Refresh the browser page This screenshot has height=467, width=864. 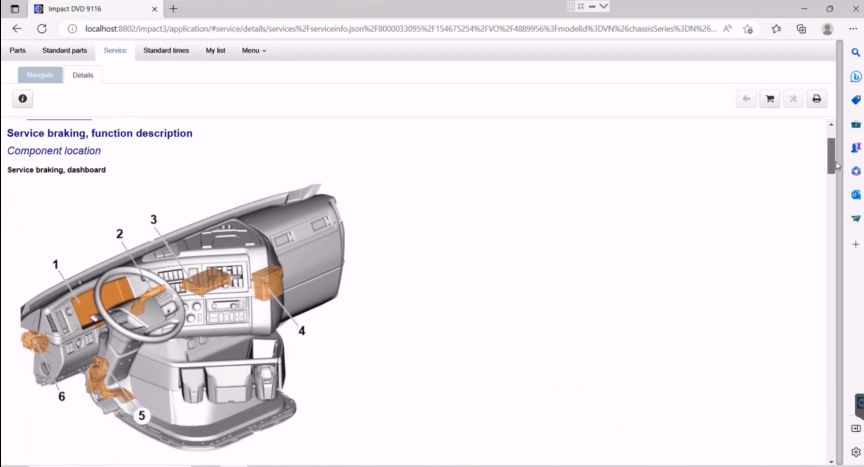(x=42, y=29)
